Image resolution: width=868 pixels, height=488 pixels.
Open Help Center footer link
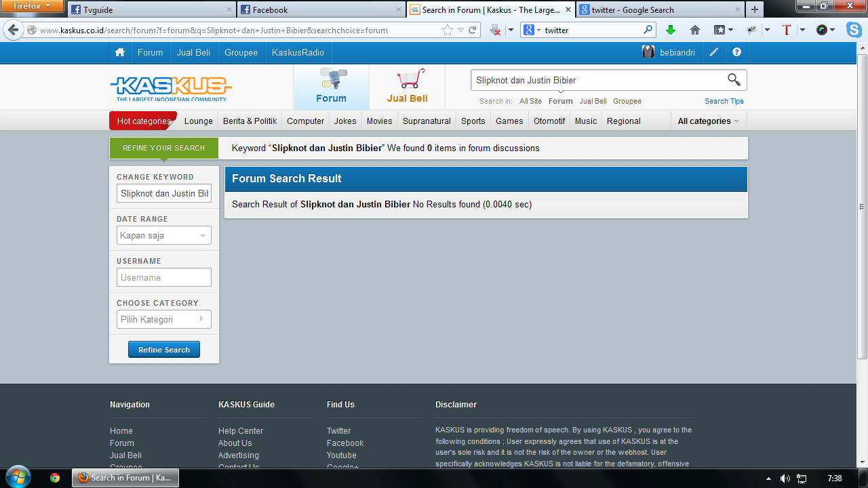[241, 431]
